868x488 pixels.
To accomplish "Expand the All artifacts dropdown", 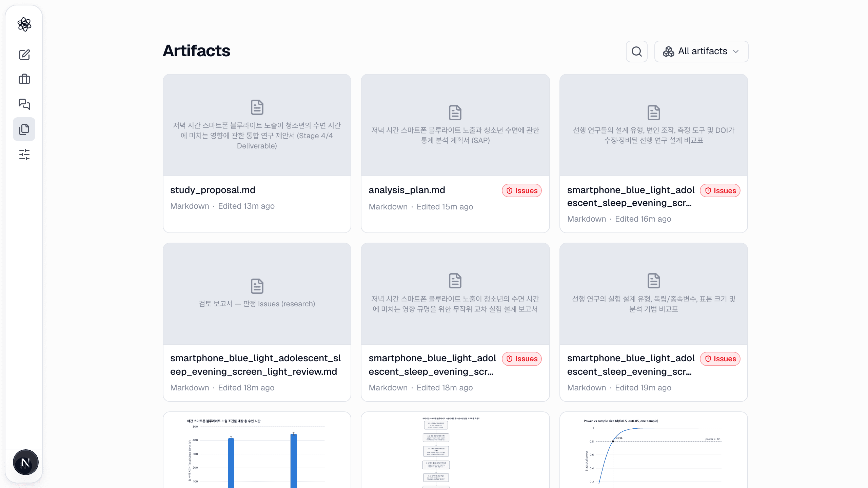I will [701, 52].
